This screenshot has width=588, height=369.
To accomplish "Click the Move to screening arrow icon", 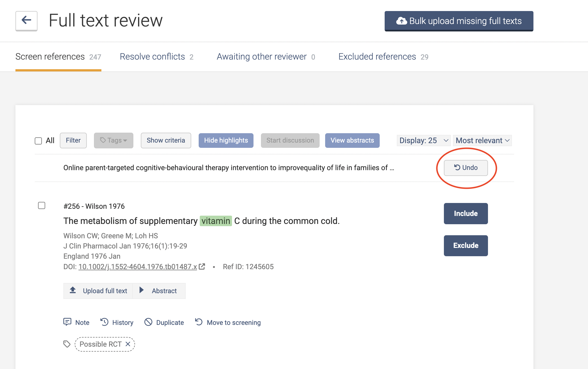I will click(x=199, y=322).
